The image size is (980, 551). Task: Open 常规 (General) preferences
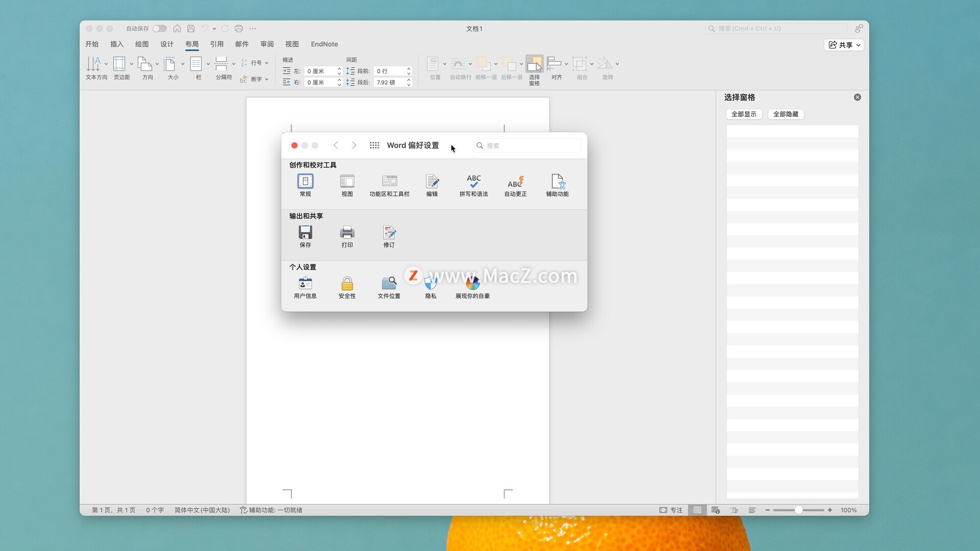[x=305, y=185]
